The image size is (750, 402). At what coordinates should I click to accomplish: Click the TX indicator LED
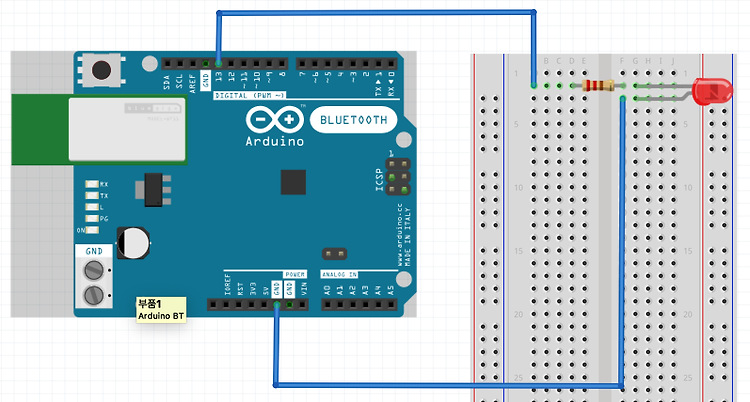[92, 196]
